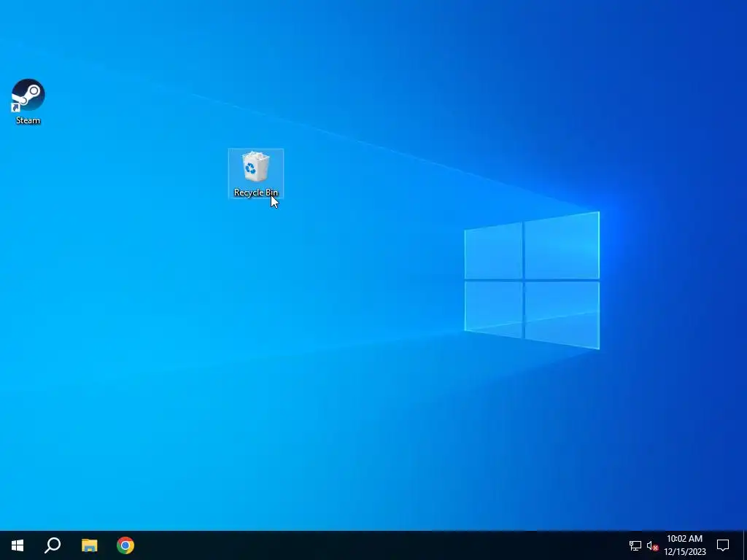This screenshot has height=560, width=747.
Task: Open the Windows Start menu
Action: point(18,545)
